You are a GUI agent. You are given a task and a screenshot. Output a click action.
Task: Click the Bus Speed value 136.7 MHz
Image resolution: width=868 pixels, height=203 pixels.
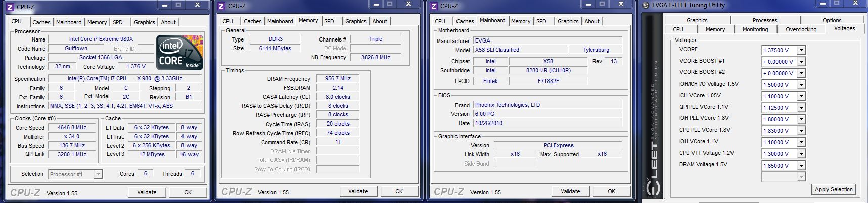click(x=72, y=145)
